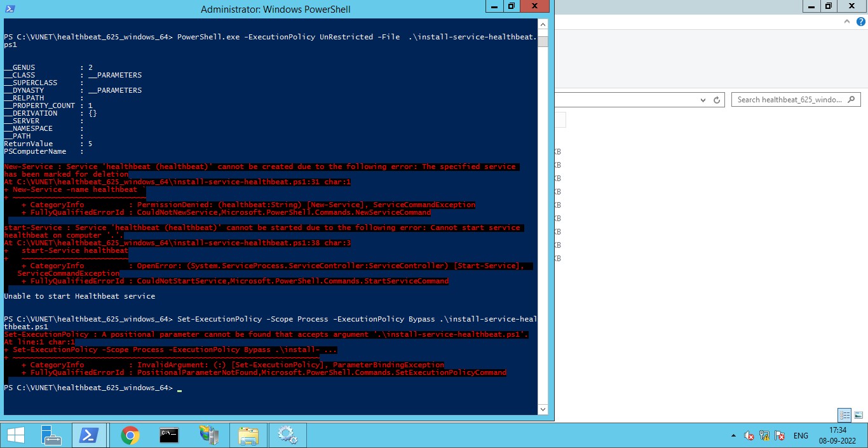Viewport: 868px width, 448px height.
Task: Open the shield and computer taskbar icon
Action: 208,435
